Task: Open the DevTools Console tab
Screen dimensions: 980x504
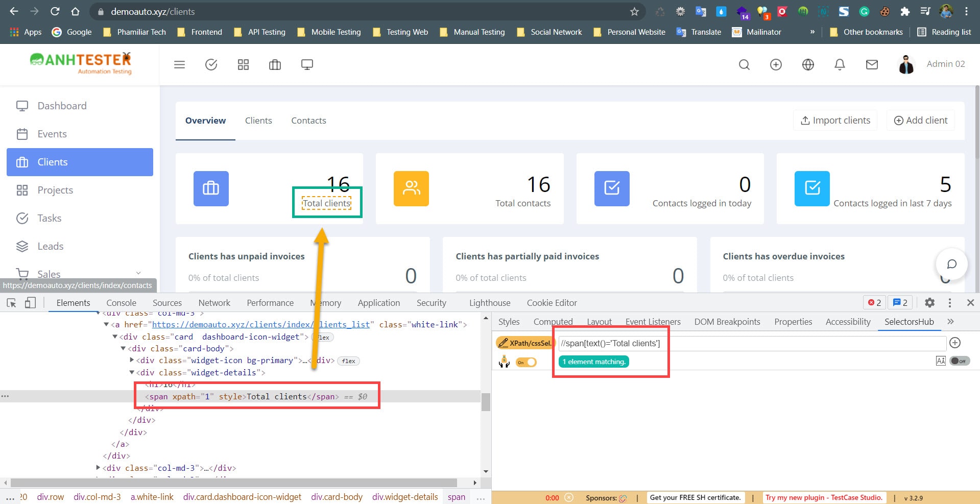Action: [121, 303]
